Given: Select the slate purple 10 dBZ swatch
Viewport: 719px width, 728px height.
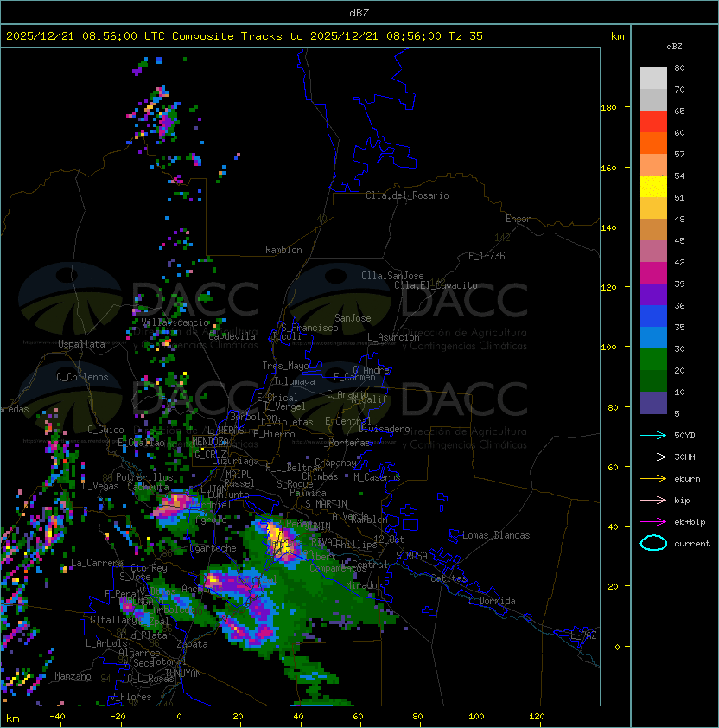Looking at the screenshot, I should pos(653,403).
